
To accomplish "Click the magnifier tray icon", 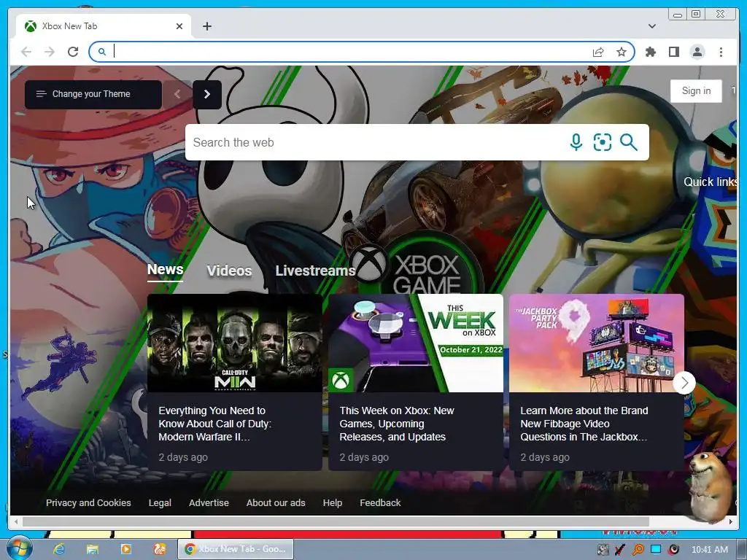I will point(638,550).
